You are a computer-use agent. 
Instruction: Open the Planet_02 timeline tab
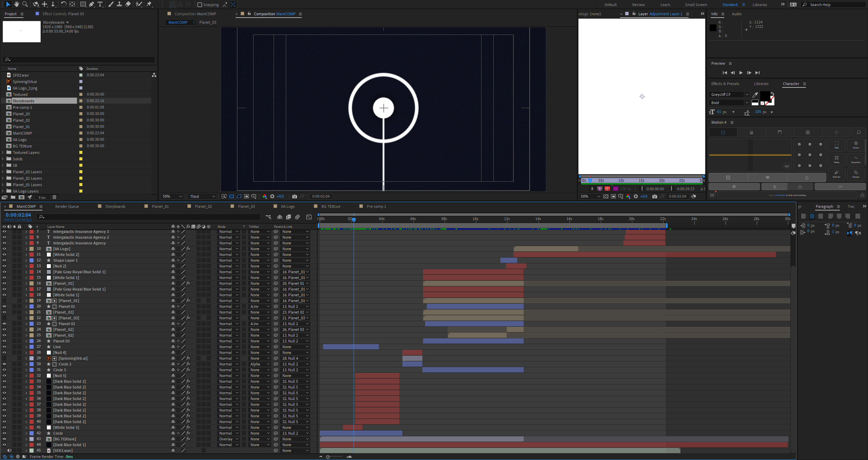[203, 207]
